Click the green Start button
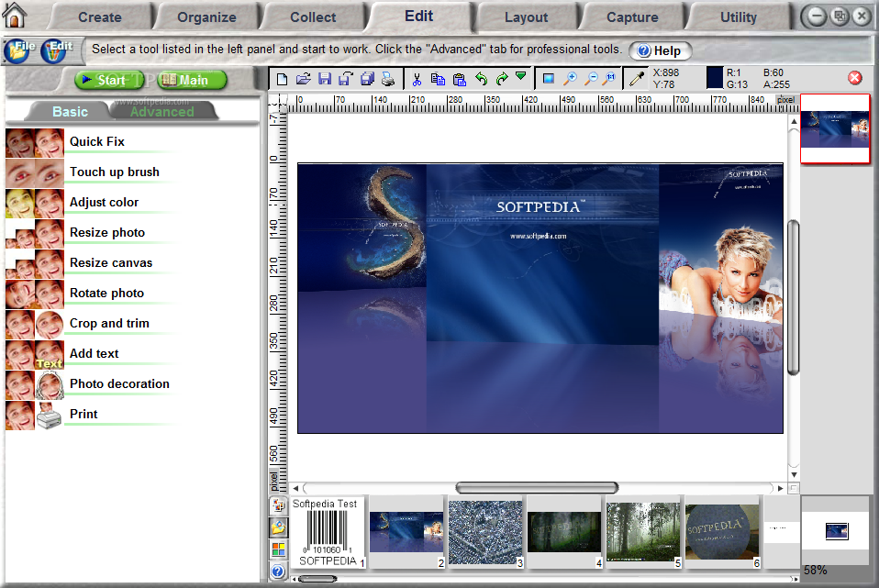Viewport: 879px width, 588px height. 109,80
